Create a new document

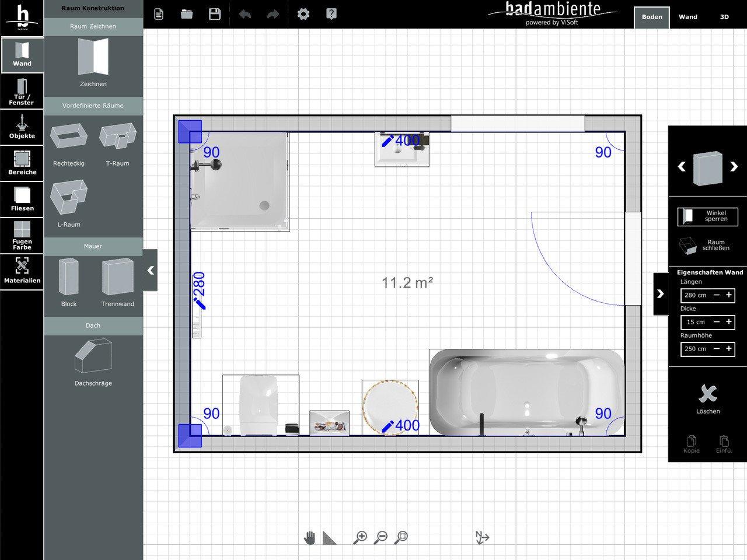(x=159, y=14)
